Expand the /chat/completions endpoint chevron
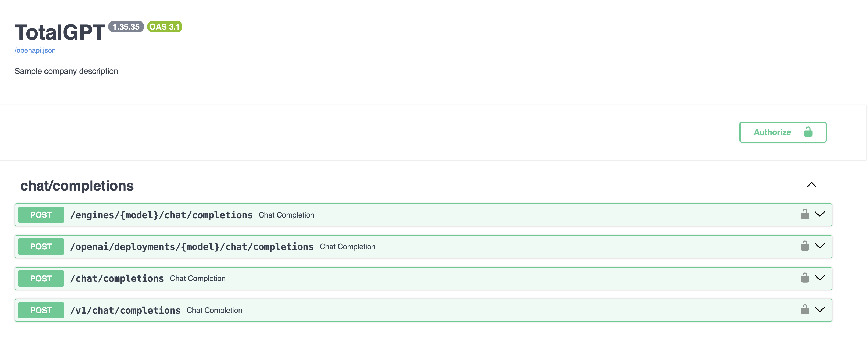 tap(820, 278)
